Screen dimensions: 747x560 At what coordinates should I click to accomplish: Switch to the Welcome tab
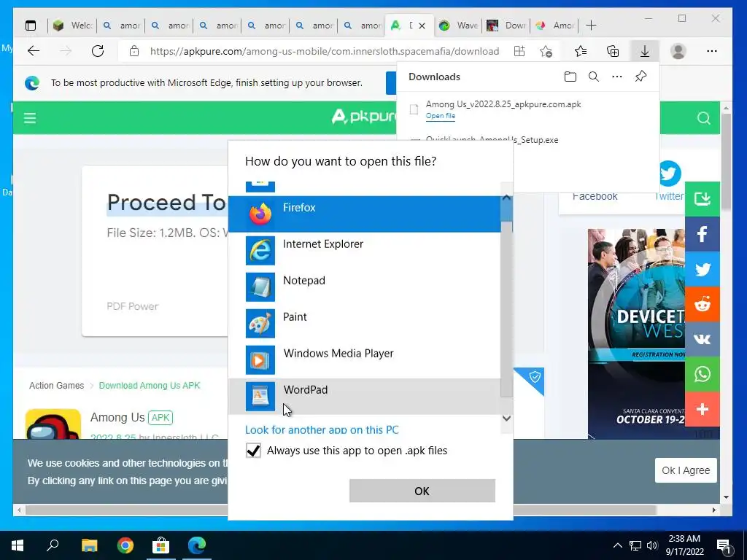(72, 26)
